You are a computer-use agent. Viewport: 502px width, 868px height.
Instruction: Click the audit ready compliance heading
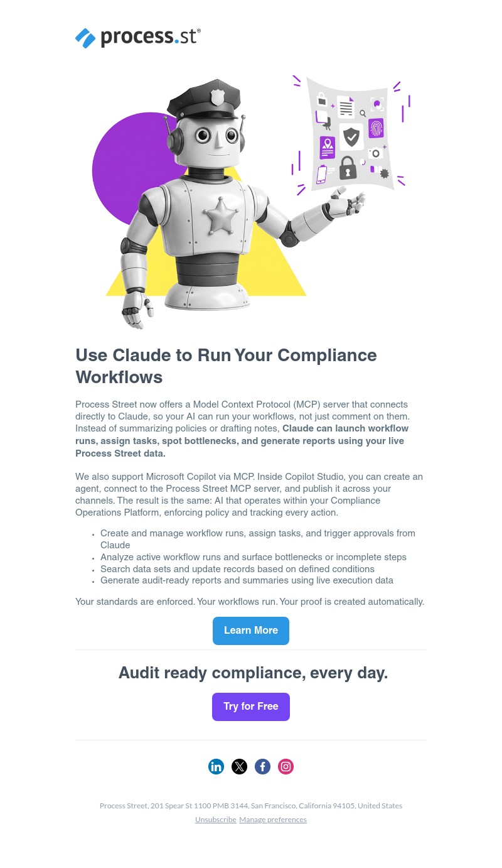click(253, 673)
